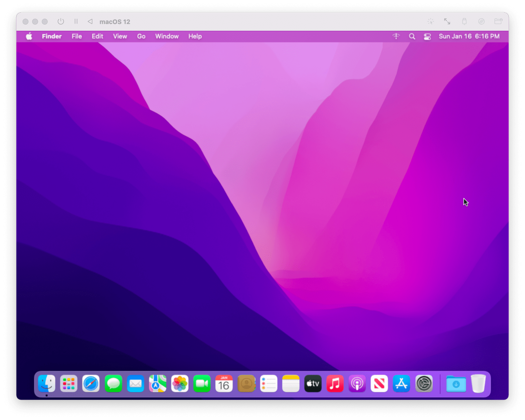Open News from the Dock

click(x=379, y=384)
